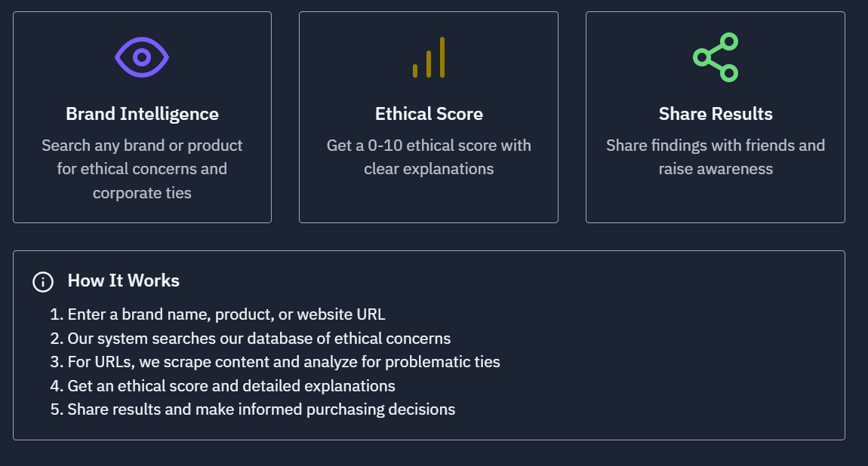The image size is (868, 466).
Task: Click 'clear explanations' text in Ethical Score card
Action: [429, 169]
